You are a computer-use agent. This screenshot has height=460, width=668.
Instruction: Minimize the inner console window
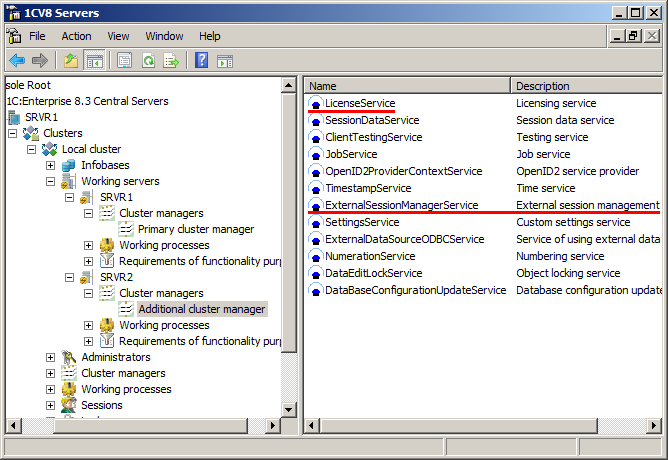(x=617, y=36)
